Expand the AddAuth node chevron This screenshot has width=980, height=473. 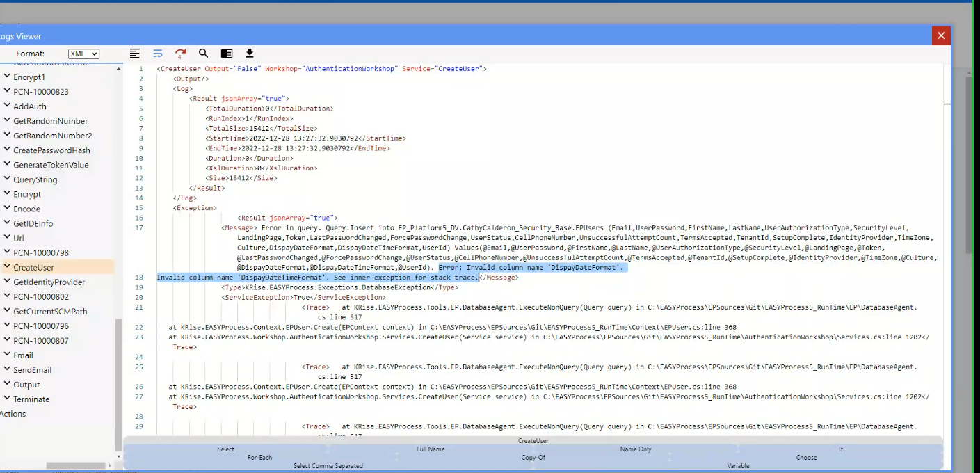tap(7, 106)
